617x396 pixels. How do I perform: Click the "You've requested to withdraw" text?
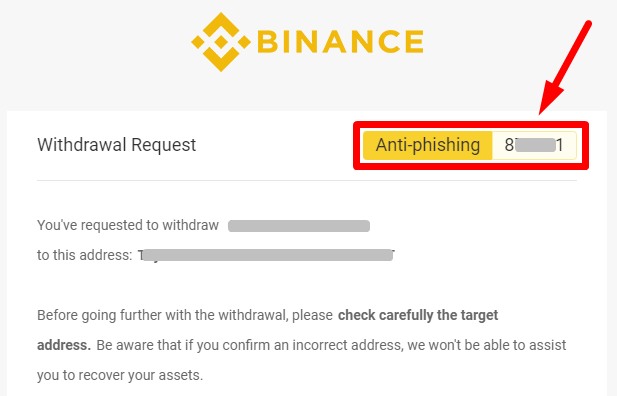click(x=128, y=225)
